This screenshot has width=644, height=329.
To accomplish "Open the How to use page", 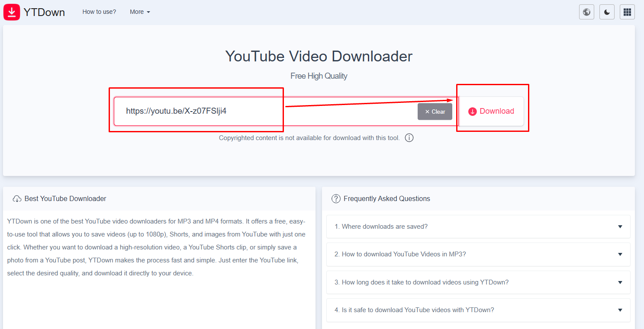I will tap(99, 12).
